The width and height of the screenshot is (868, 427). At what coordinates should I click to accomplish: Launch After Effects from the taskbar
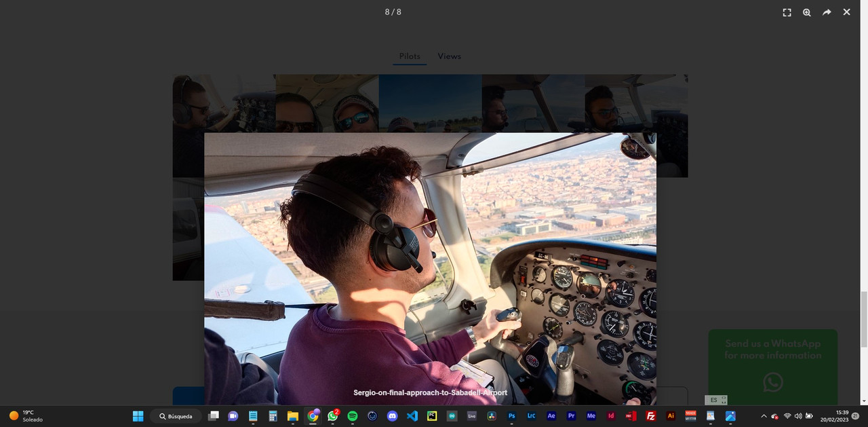[x=551, y=416]
